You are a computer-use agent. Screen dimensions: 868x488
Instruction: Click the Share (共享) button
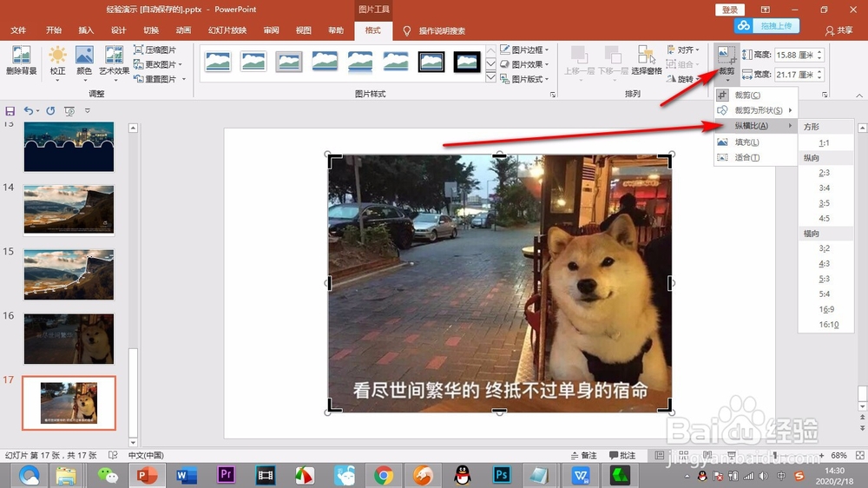pyautogui.click(x=839, y=30)
